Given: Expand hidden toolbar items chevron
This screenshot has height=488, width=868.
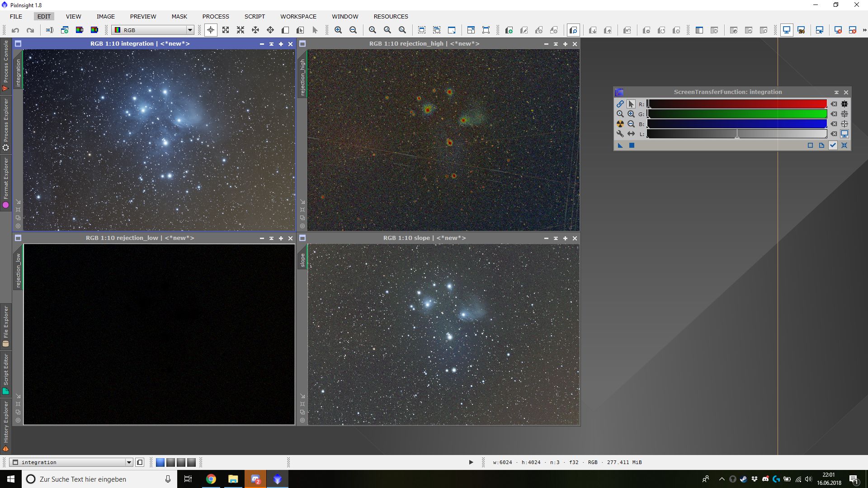Looking at the screenshot, I should (x=864, y=30).
